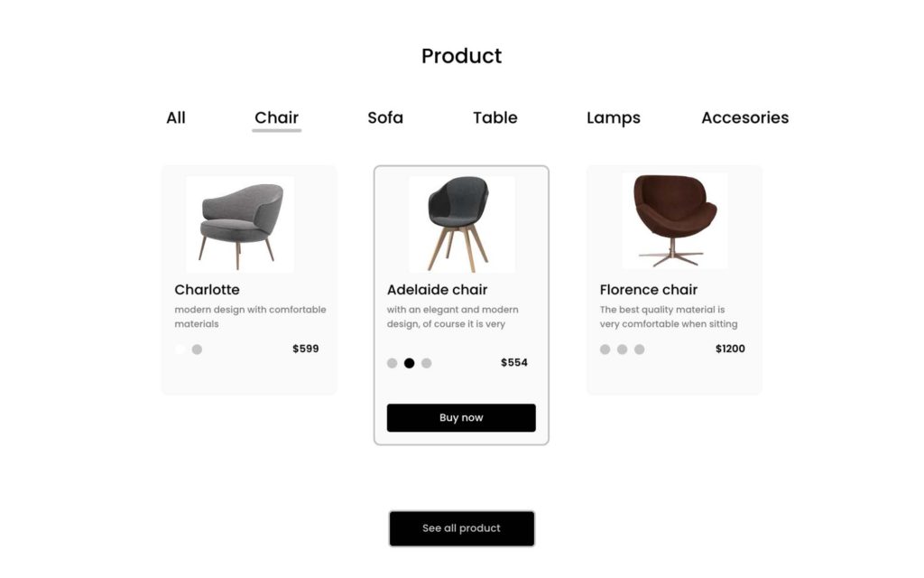Click the Buy now button
This screenshot has width=924, height=578.
[461, 417]
